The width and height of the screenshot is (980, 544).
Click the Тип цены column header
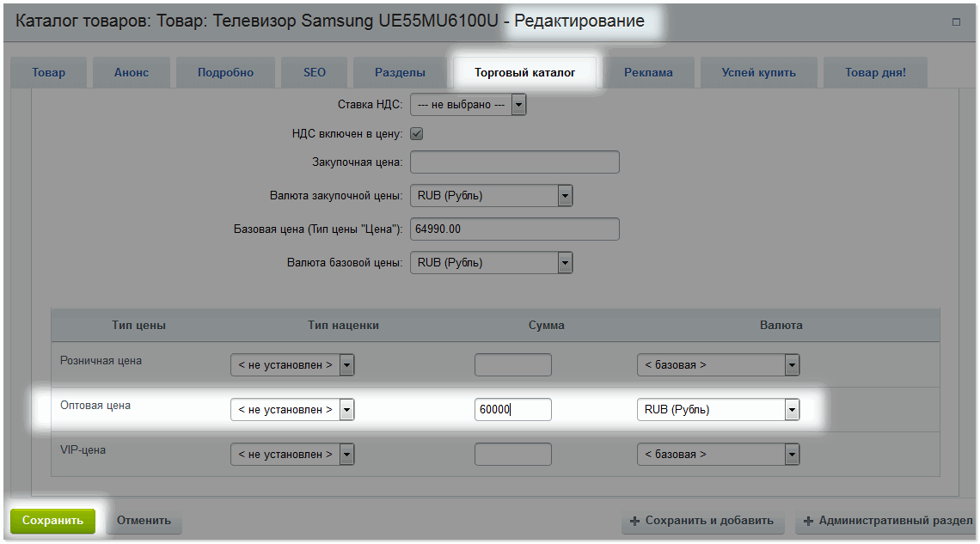click(138, 326)
